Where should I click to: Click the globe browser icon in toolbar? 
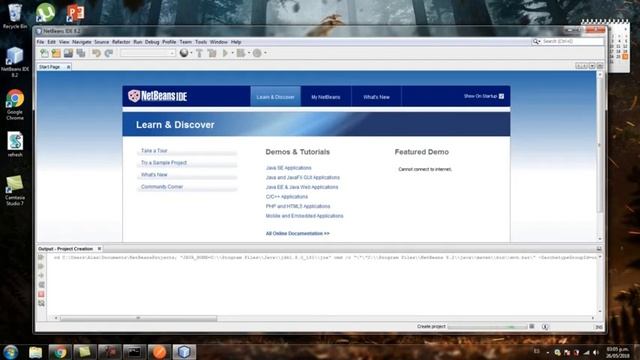(184, 53)
